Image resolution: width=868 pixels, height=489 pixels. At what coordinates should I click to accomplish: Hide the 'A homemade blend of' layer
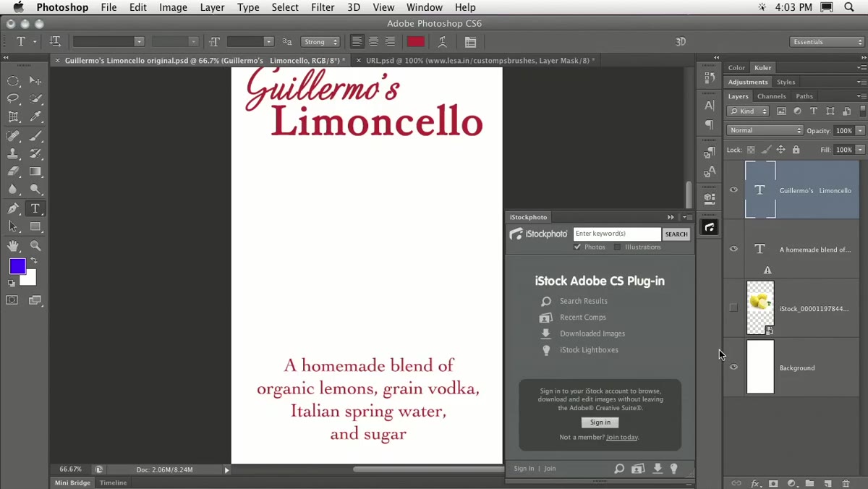733,249
